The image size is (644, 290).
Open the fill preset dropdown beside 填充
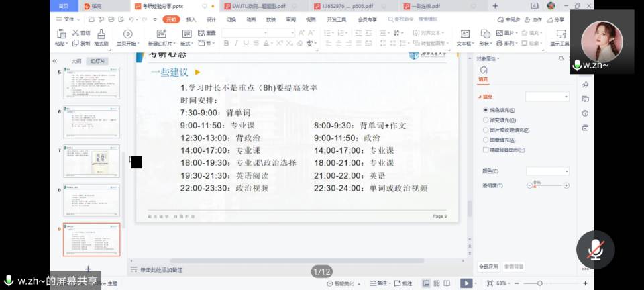(547, 97)
